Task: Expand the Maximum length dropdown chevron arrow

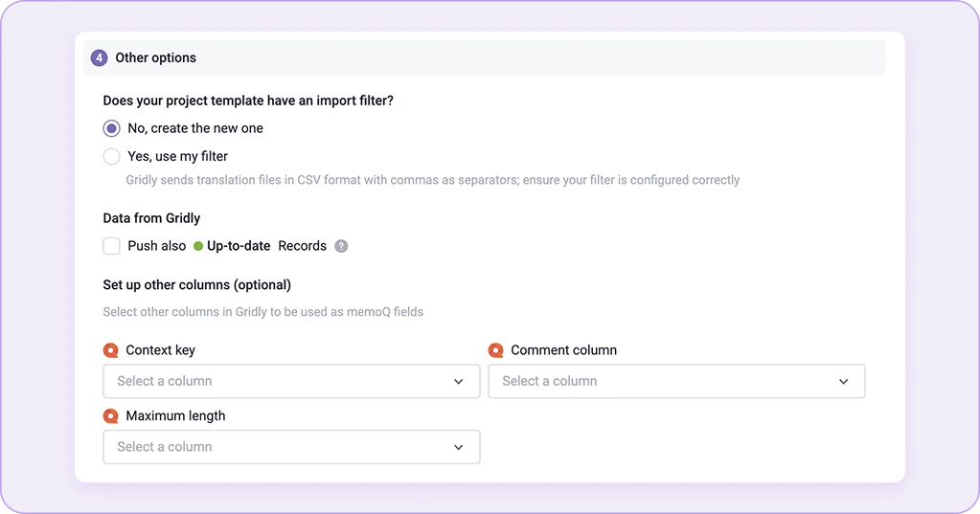Action: (x=459, y=447)
